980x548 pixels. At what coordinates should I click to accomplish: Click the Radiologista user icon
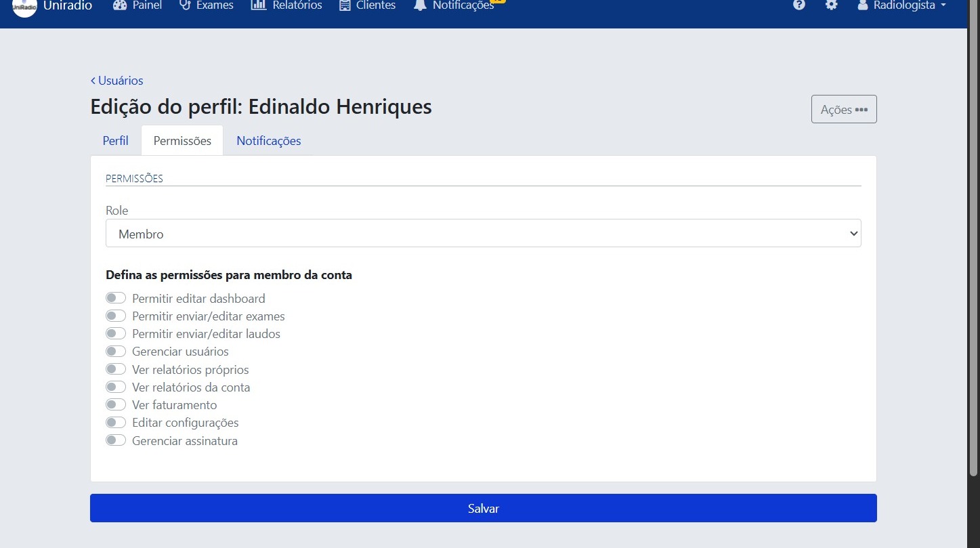(x=861, y=5)
